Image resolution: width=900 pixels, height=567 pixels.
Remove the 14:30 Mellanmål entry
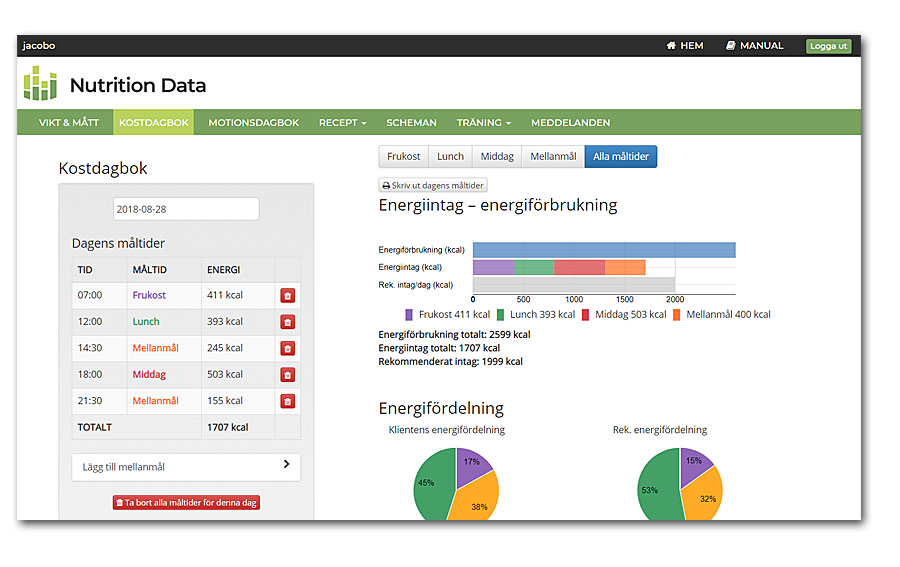[287, 349]
